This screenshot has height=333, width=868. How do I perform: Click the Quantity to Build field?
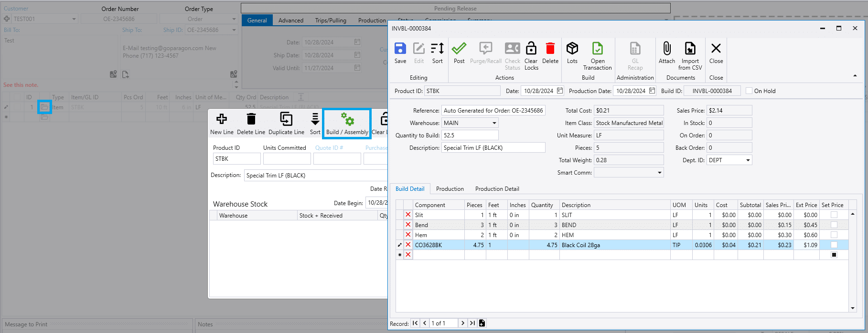click(x=470, y=135)
